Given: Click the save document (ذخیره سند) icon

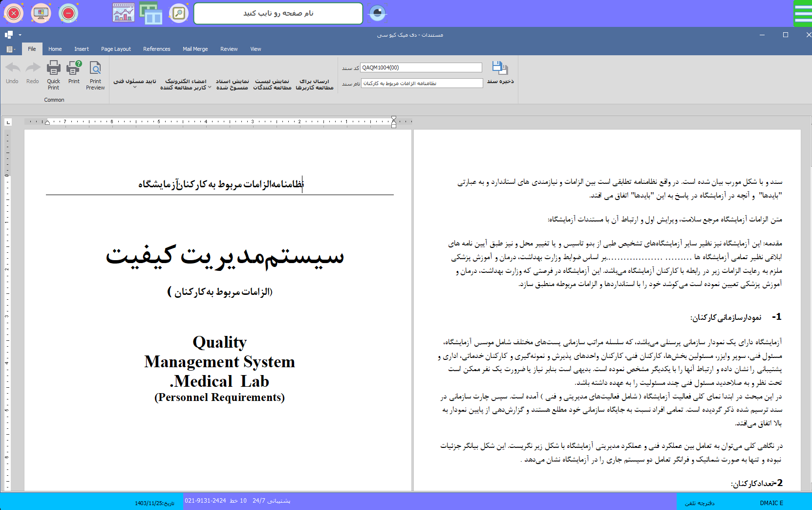Looking at the screenshot, I should 500,68.
